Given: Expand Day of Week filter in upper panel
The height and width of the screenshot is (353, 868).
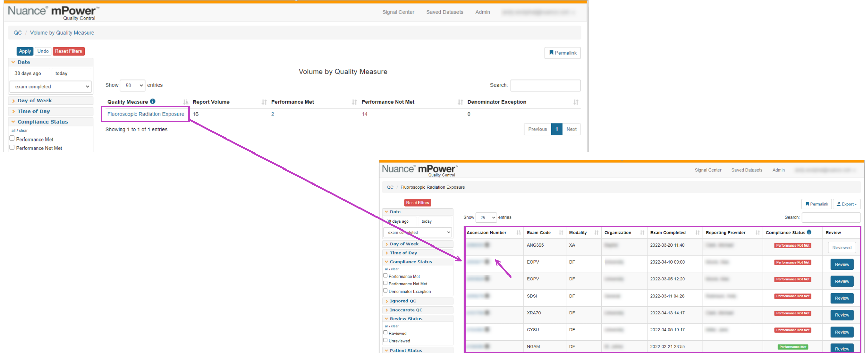Looking at the screenshot, I should point(51,100).
